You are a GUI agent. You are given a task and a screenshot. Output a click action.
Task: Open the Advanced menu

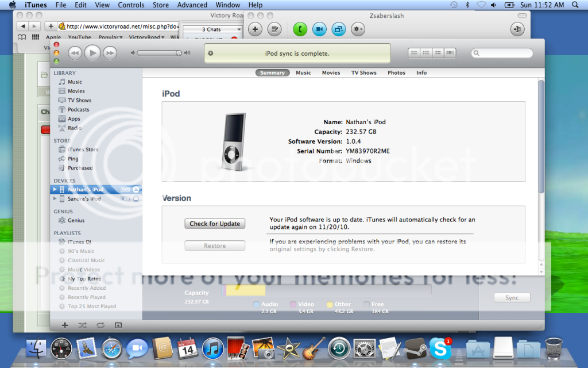click(x=192, y=5)
